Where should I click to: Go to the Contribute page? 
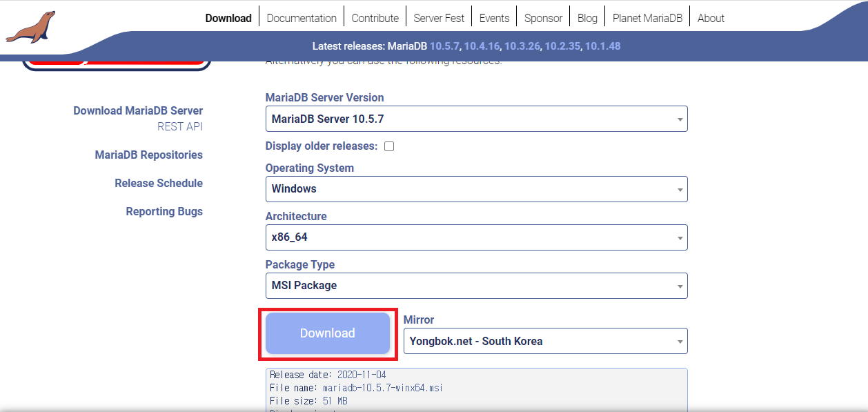[x=375, y=18]
